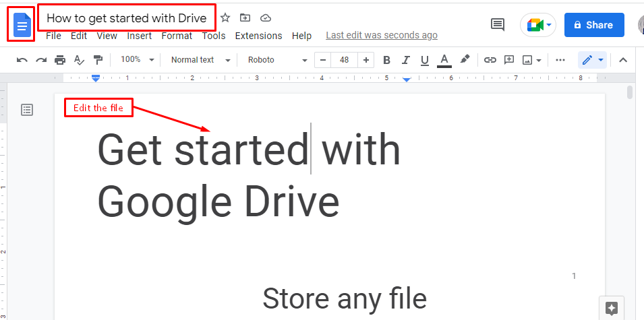The height and width of the screenshot is (320, 644).
Task: Open the File menu
Action: (53, 36)
